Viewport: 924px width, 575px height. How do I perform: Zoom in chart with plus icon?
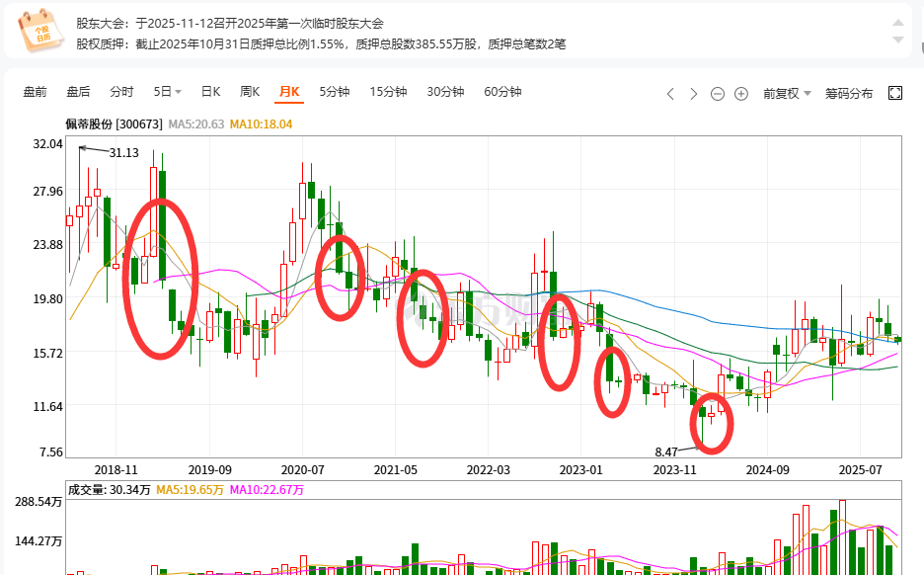pyautogui.click(x=741, y=94)
